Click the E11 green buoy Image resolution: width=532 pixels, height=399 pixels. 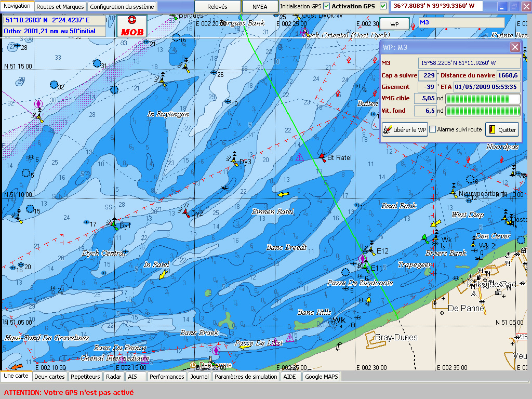tap(366, 268)
